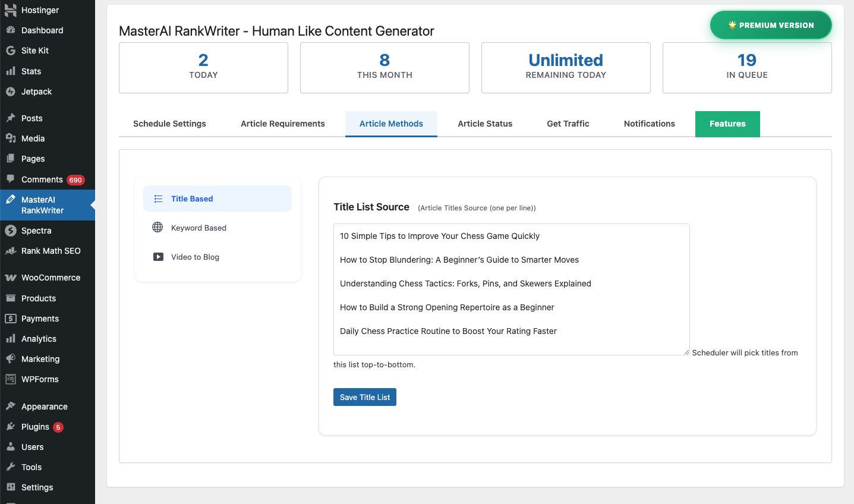The width and height of the screenshot is (854, 504).
Task: Click the Plugins plug icon
Action: (x=11, y=427)
